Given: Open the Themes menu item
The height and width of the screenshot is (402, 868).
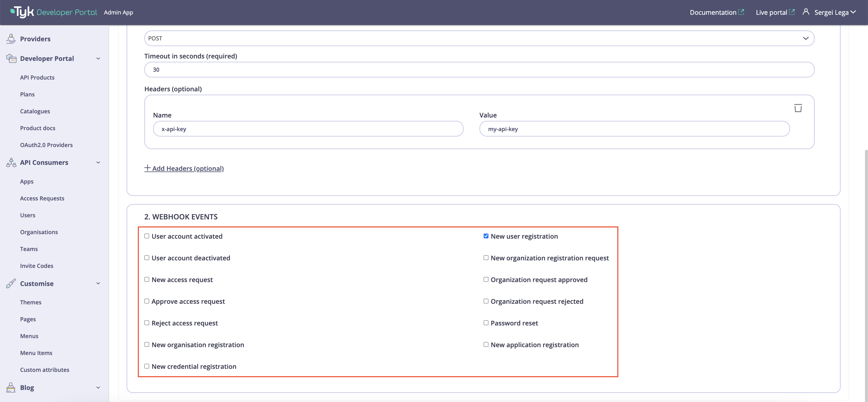Looking at the screenshot, I should 31,302.
